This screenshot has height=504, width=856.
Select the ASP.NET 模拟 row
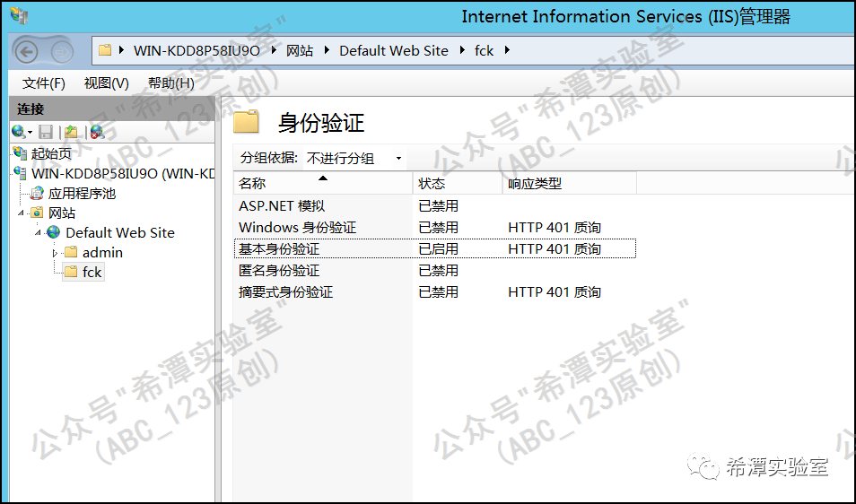pos(434,206)
